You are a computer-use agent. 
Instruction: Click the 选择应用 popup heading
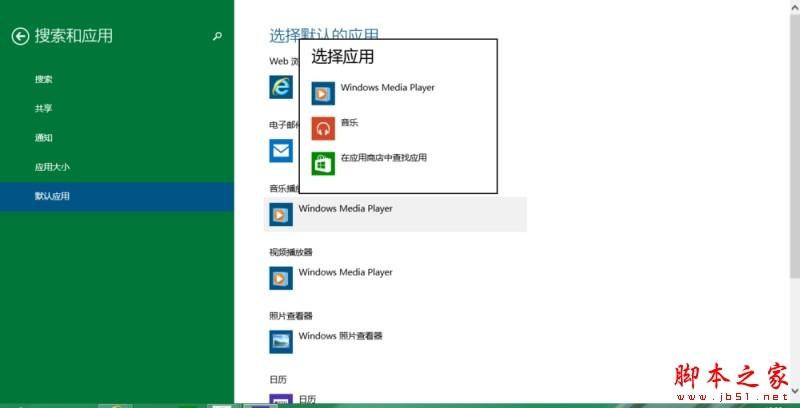(x=342, y=57)
